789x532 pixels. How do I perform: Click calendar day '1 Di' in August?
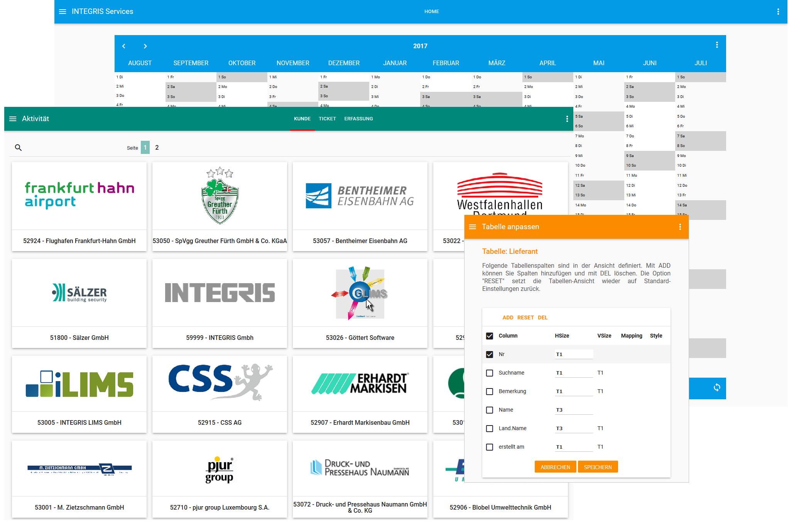click(120, 77)
